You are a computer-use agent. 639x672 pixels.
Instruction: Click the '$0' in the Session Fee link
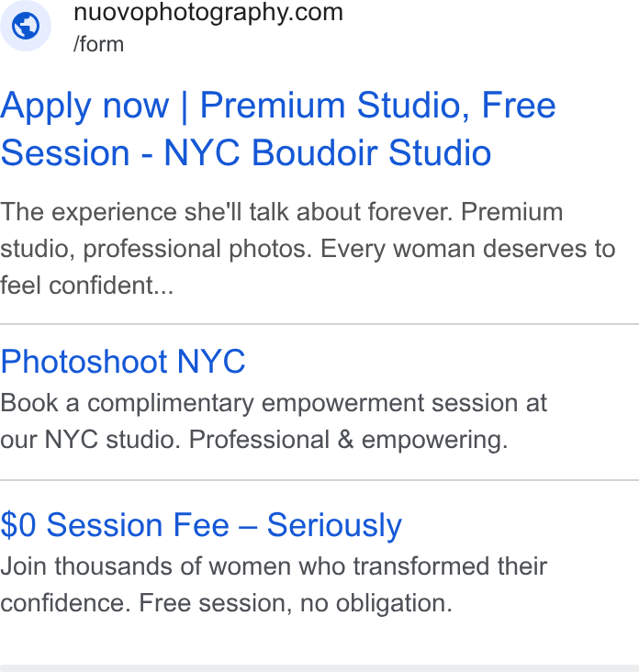pos(18,524)
